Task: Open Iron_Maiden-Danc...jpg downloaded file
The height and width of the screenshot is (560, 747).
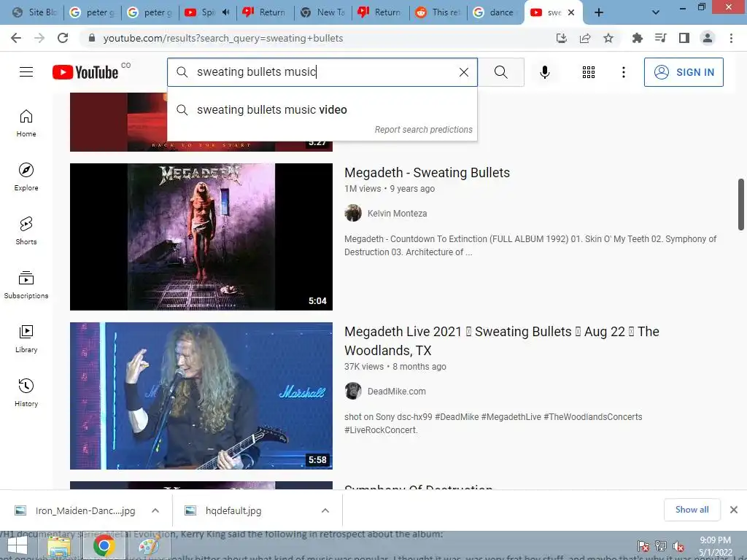Action: pos(85,510)
